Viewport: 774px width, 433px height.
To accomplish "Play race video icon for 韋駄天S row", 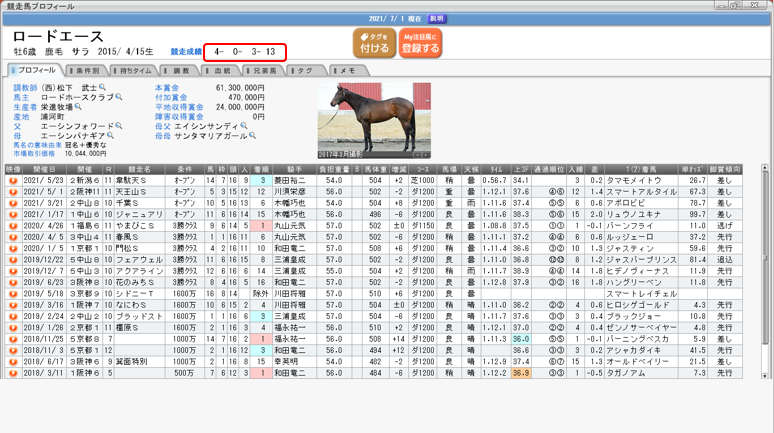I will tap(13, 180).
